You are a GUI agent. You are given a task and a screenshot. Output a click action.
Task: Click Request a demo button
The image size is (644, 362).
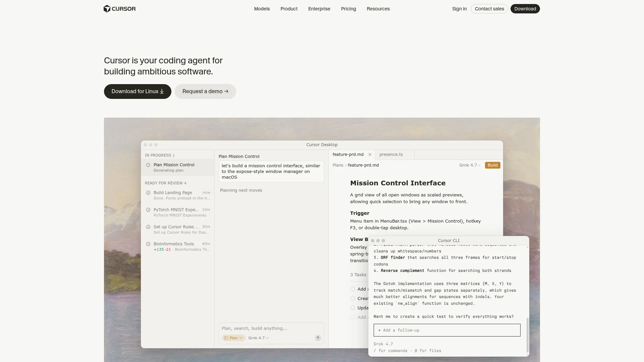205,92
